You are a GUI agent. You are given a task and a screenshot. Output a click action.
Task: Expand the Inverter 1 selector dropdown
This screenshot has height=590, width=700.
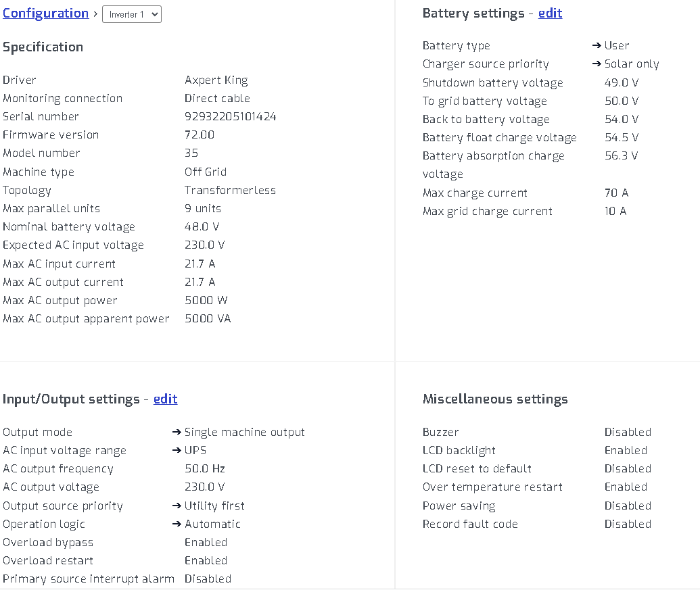[132, 14]
